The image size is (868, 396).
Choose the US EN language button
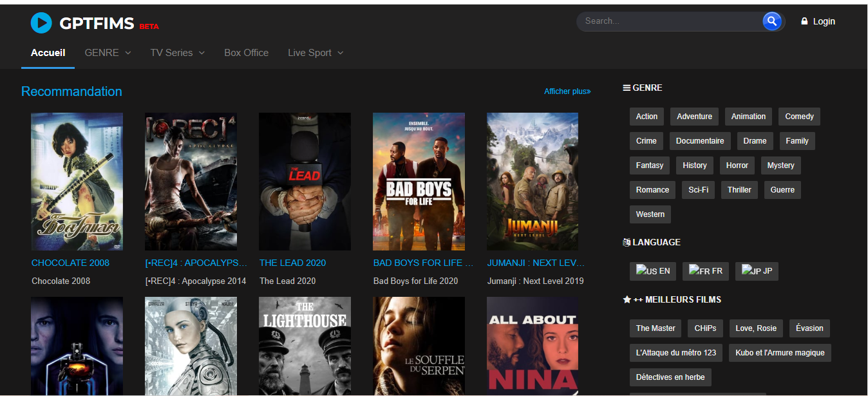pyautogui.click(x=653, y=272)
